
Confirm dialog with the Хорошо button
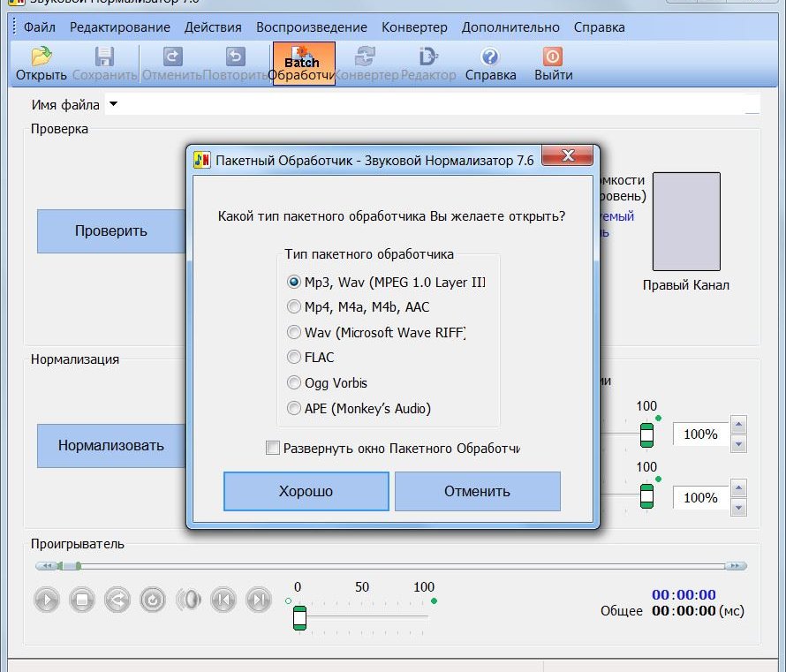[306, 491]
